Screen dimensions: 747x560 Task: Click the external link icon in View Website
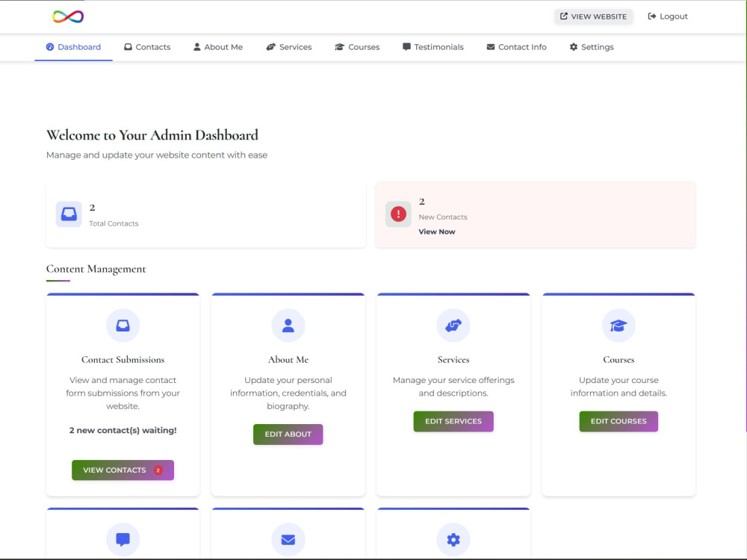pyautogui.click(x=563, y=16)
